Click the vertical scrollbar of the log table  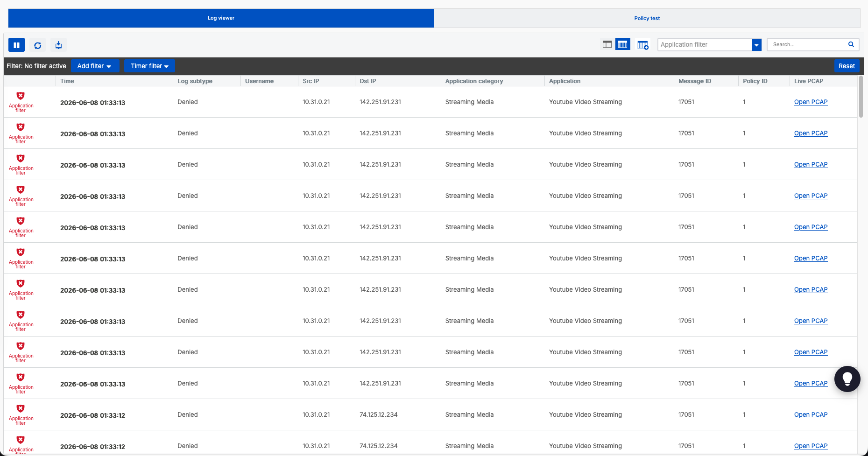861,97
